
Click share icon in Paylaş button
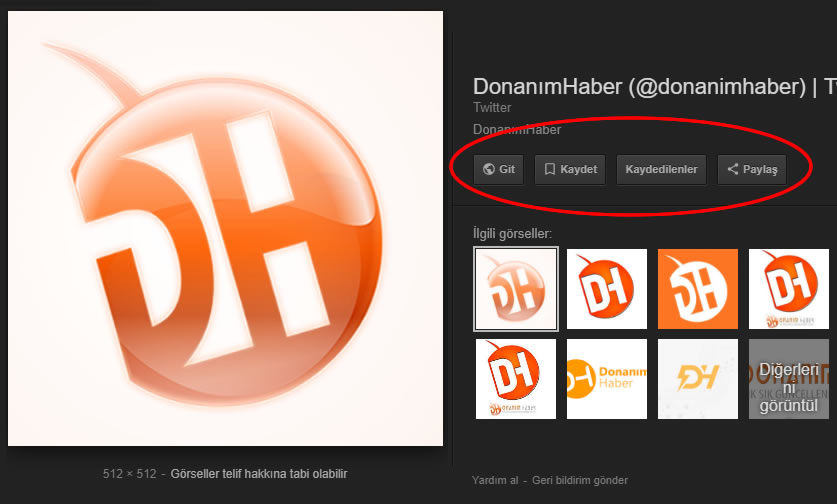pos(733,169)
